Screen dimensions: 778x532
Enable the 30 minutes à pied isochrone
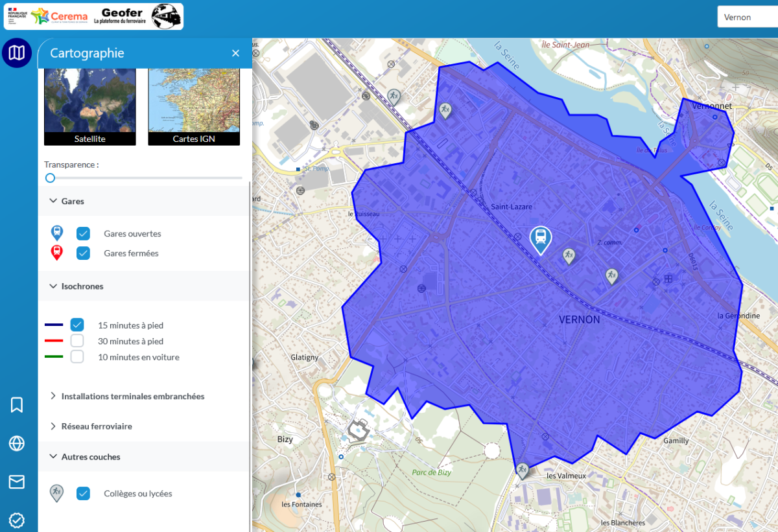coord(77,341)
